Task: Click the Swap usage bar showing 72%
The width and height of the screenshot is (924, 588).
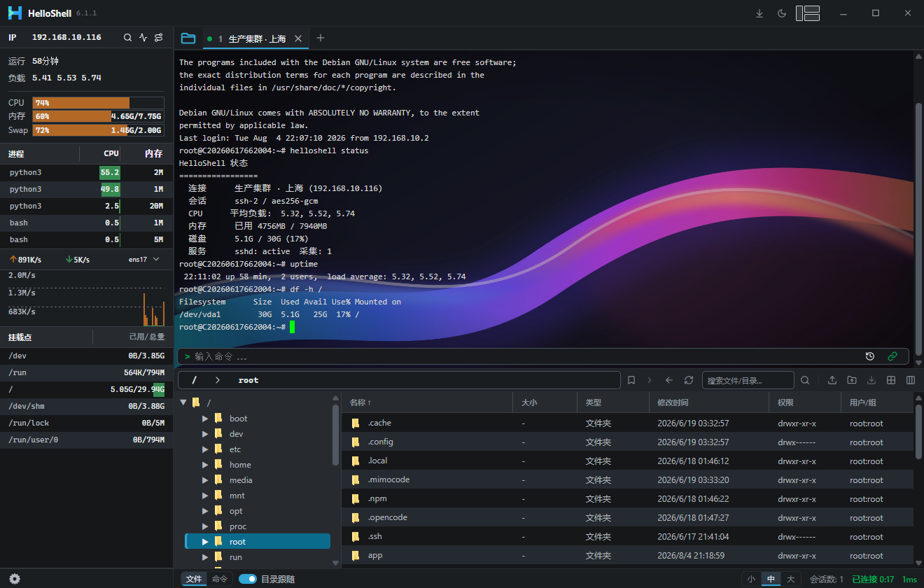Action: point(98,130)
